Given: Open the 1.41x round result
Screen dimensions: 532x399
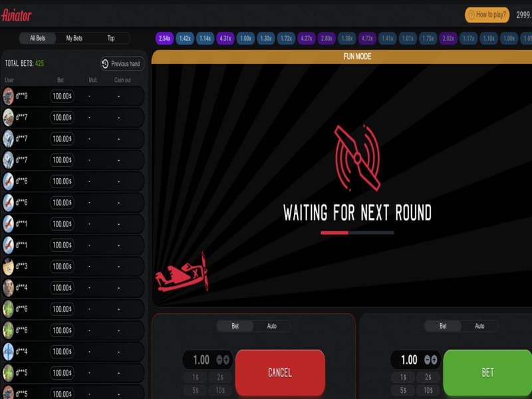Looking at the screenshot, I should (x=388, y=39).
